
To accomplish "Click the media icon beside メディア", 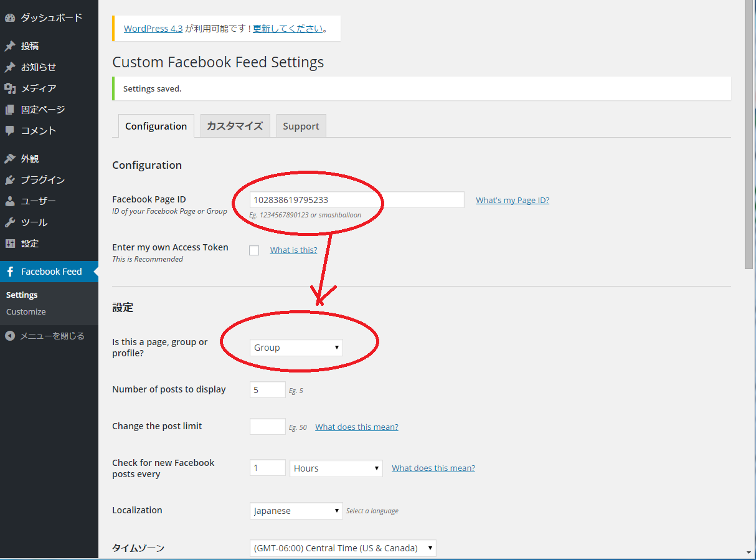I will click(x=10, y=88).
